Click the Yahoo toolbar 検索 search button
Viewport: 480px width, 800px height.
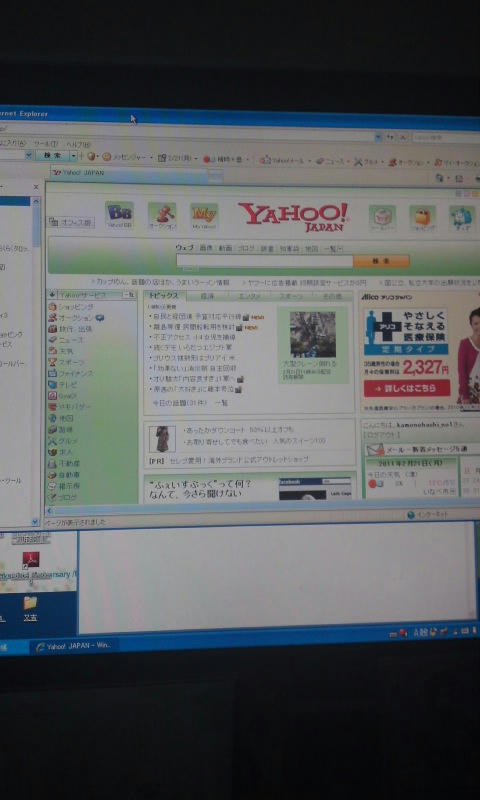coord(53,155)
